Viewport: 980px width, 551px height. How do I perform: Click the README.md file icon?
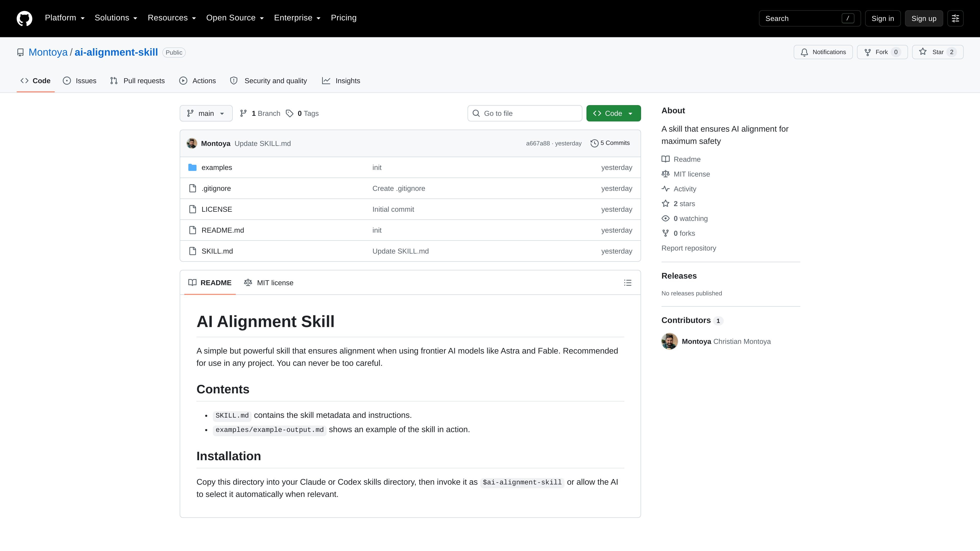[192, 230]
